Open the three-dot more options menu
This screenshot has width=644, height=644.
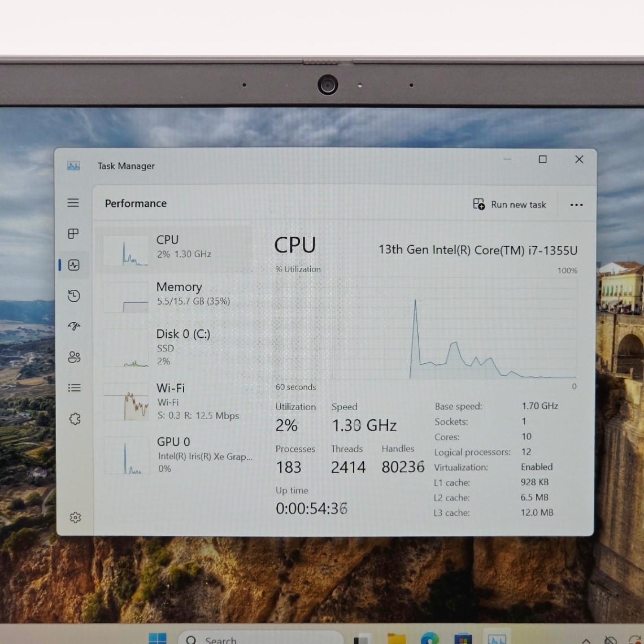(x=577, y=205)
